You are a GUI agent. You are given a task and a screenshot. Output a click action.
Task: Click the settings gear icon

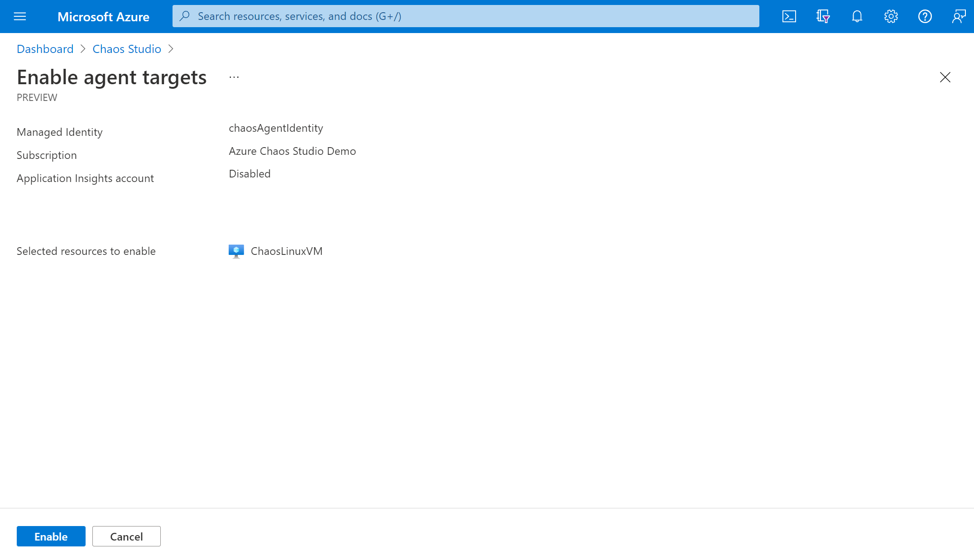click(891, 16)
